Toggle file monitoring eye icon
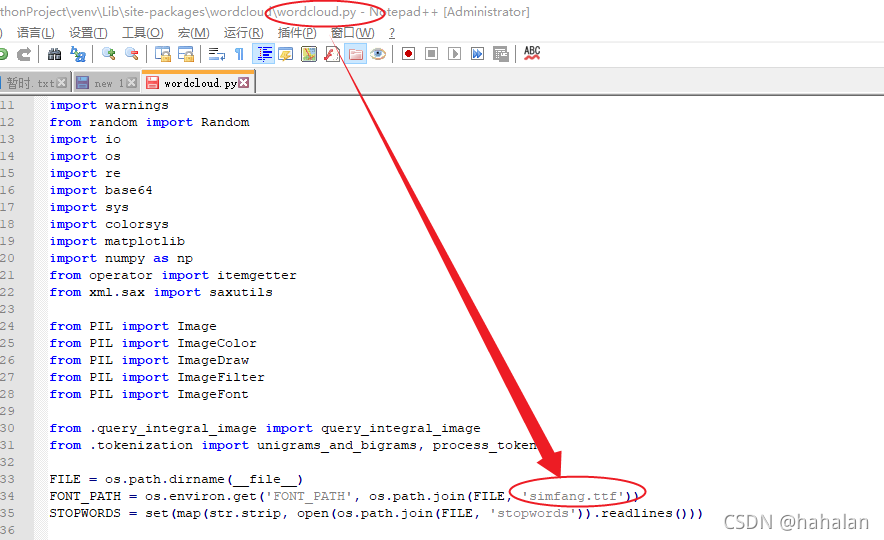Screen dimensions: 884x540 coord(378,54)
